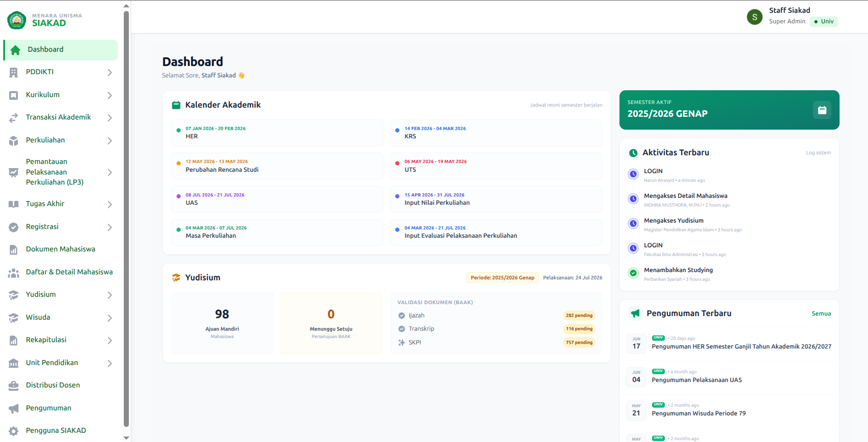
Task: Open Daftar & Detail Mahasiswa menu
Action: click(x=61, y=273)
